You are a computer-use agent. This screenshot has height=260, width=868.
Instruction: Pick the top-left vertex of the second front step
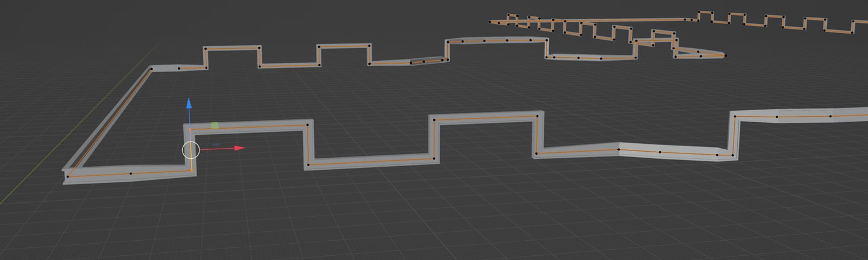pos(435,120)
